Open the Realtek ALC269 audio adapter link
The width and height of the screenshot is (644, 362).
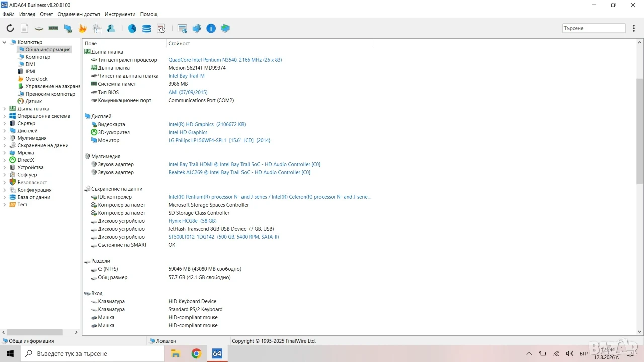click(x=239, y=172)
